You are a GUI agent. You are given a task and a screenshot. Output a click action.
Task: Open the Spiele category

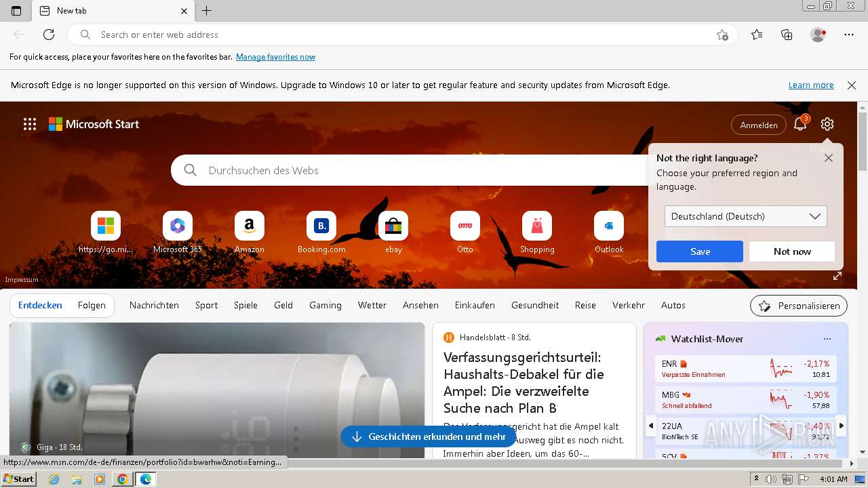pyautogui.click(x=245, y=306)
